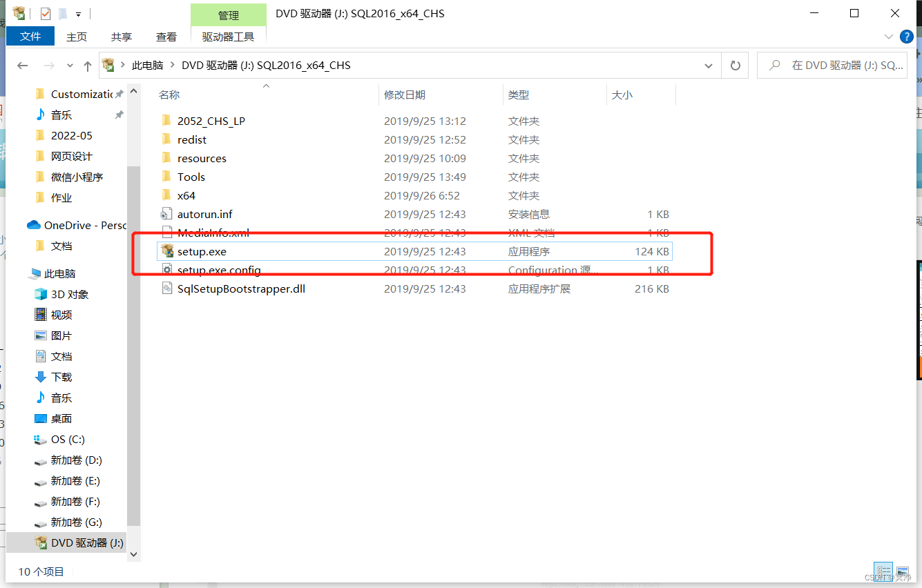
Task: Sort by the 修改日期 column header
Action: tap(405, 95)
